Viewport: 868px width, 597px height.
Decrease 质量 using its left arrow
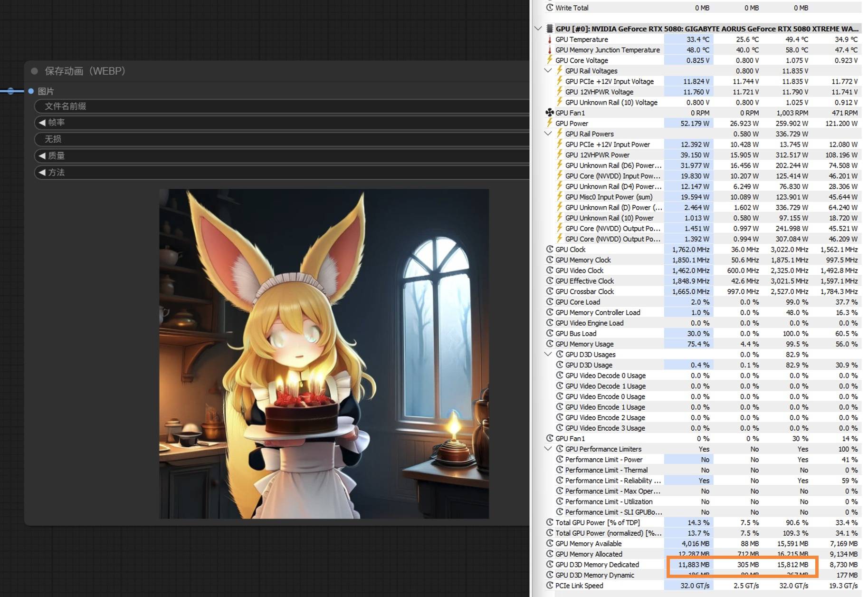coord(42,156)
